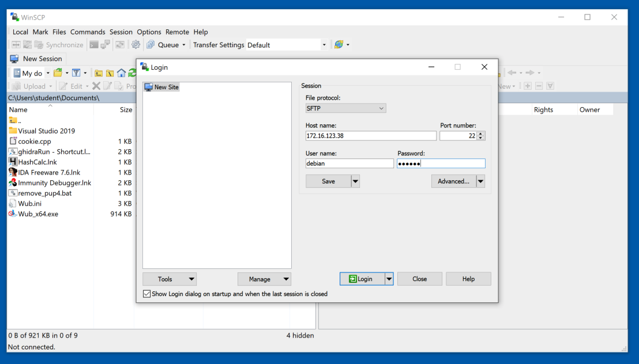Go to root directory icon in local toolbar
The image size is (639, 364).
coord(110,73)
